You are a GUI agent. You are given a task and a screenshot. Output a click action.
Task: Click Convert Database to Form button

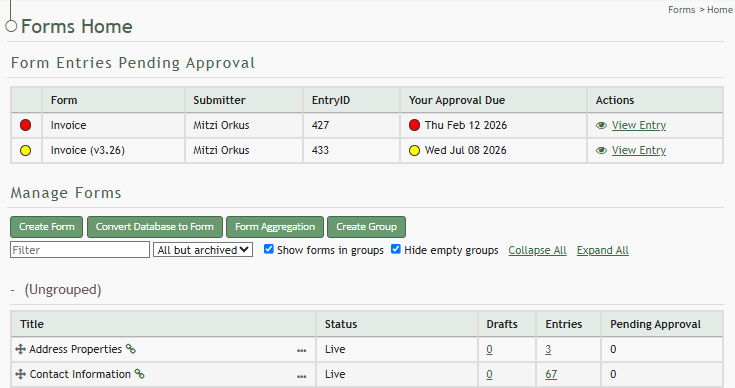pyautogui.click(x=155, y=227)
